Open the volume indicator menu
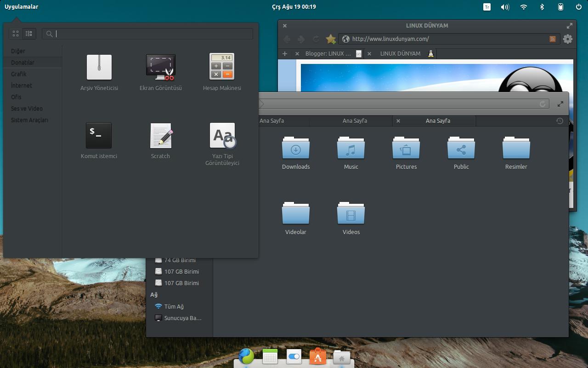The width and height of the screenshot is (588, 368). [x=504, y=7]
